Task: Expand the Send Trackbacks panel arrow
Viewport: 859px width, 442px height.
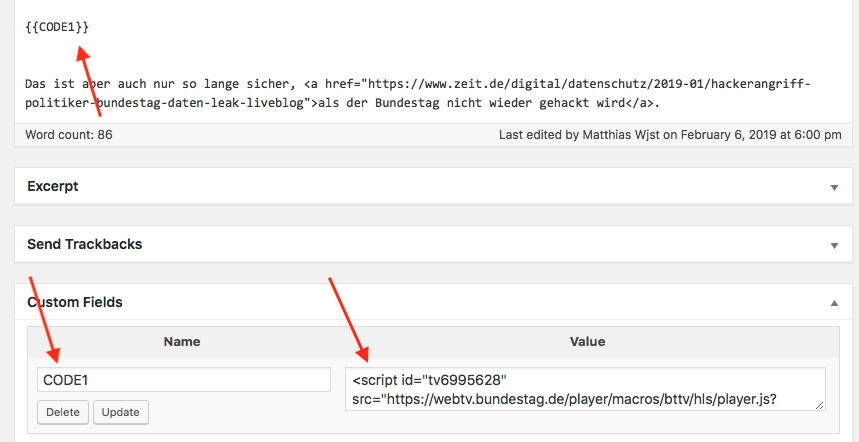Action: click(834, 245)
